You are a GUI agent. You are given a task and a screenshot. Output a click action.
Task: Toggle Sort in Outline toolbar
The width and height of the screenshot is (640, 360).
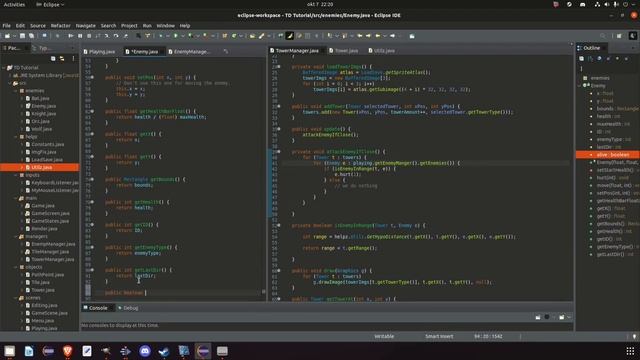coord(590,58)
